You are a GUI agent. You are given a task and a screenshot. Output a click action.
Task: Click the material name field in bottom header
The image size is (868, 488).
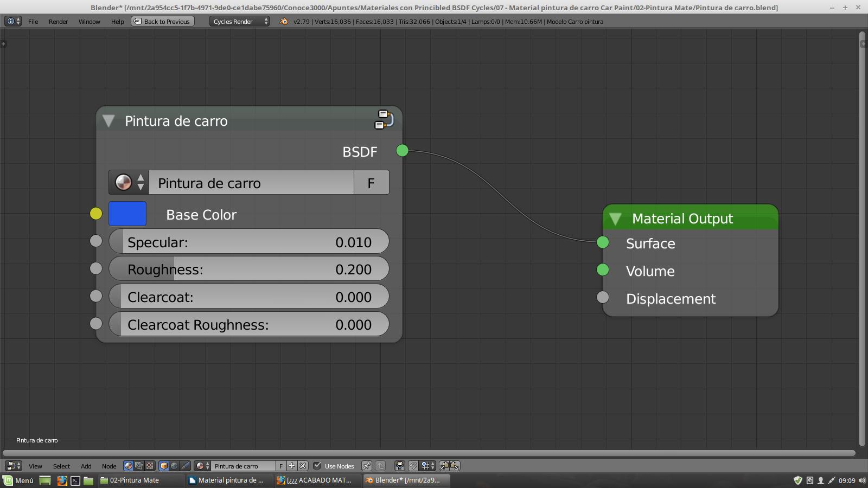[243, 466]
